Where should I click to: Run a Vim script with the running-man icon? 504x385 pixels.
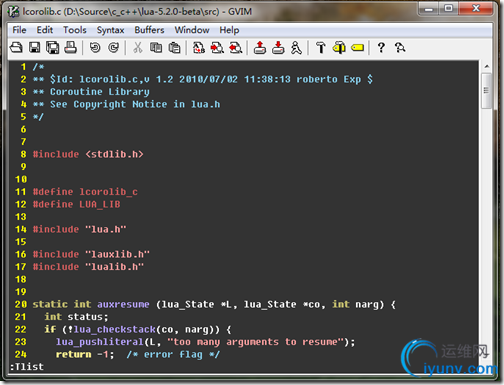click(296, 48)
